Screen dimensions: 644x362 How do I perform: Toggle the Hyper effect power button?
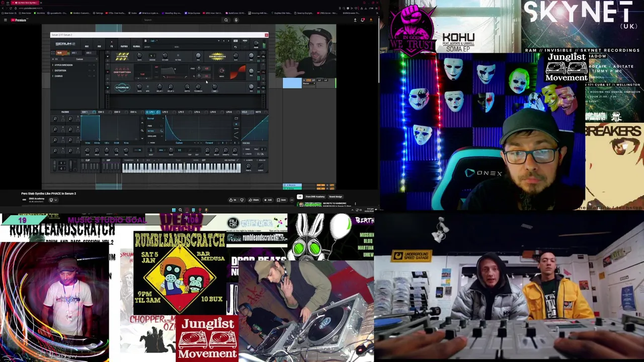(x=108, y=52)
